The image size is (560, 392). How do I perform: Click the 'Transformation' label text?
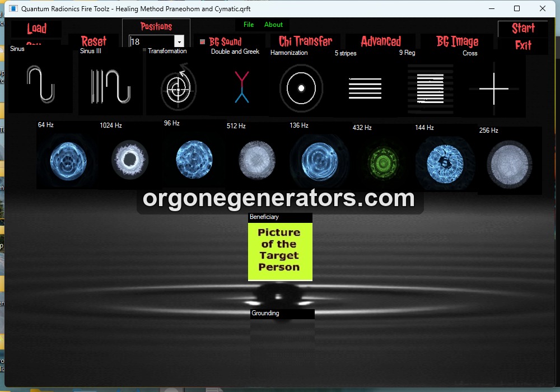click(x=167, y=51)
